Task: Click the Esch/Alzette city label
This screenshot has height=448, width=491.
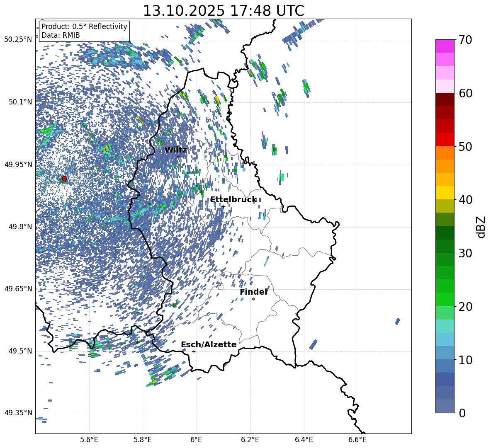Action: pos(209,344)
